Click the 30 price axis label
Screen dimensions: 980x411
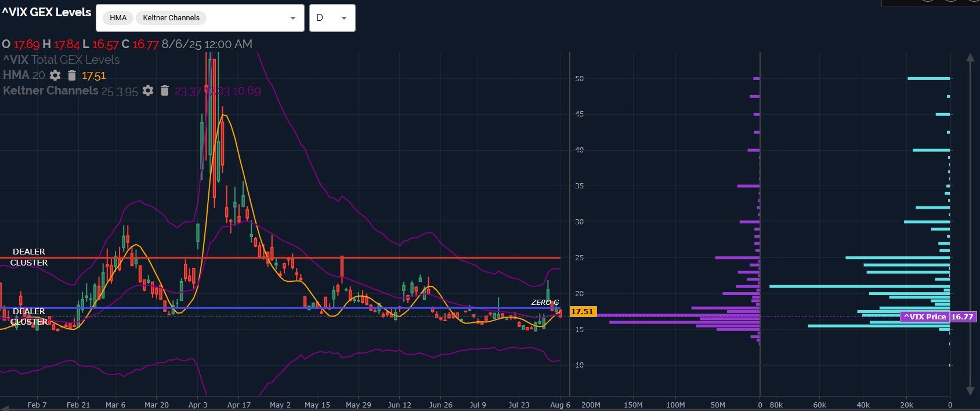click(579, 221)
